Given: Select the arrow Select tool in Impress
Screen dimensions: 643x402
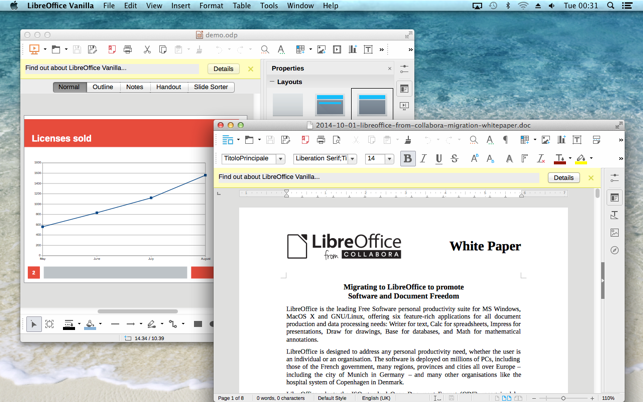Looking at the screenshot, I should [x=34, y=324].
